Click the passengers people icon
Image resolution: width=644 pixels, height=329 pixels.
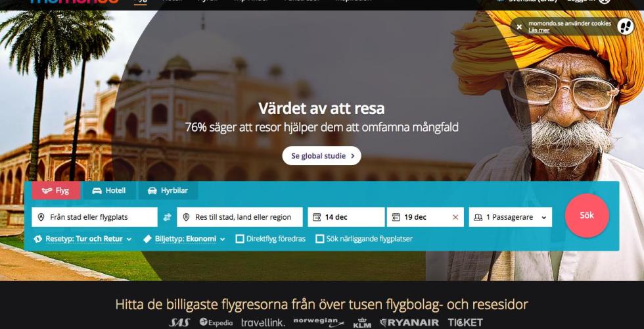[x=478, y=217]
